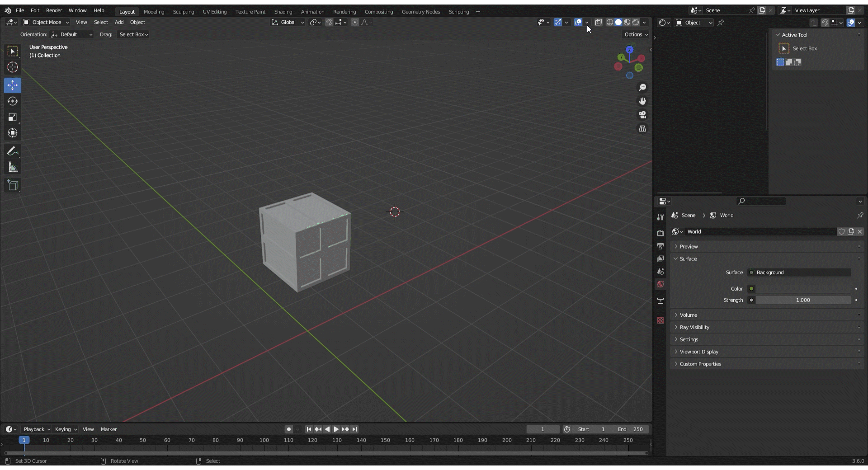Viewport: 868px width, 470px height.
Task: Click the End frame field
Action: [x=630, y=429]
